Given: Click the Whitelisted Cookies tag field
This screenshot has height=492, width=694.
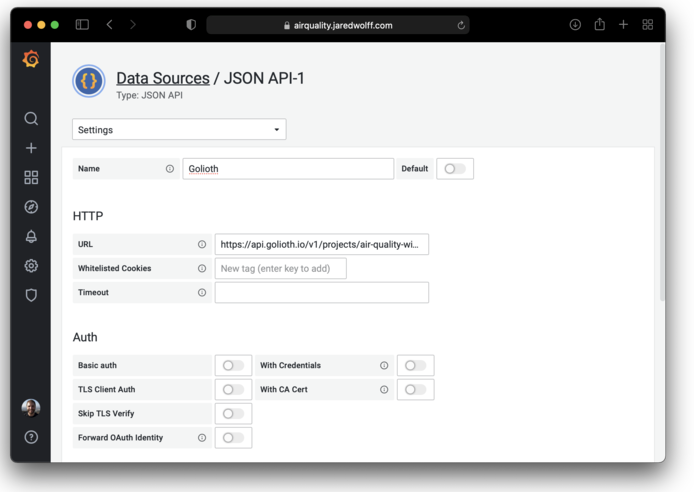Looking at the screenshot, I should pos(280,268).
